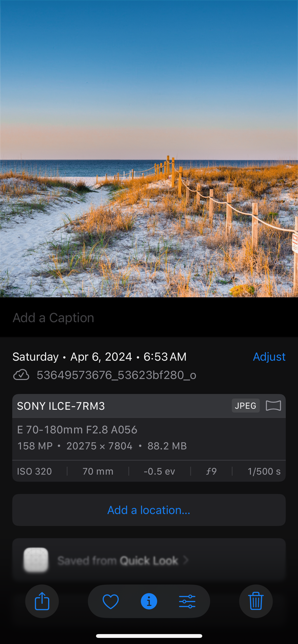Tap the JPEG format badge
Image resolution: width=298 pixels, height=644 pixels.
[246, 405]
